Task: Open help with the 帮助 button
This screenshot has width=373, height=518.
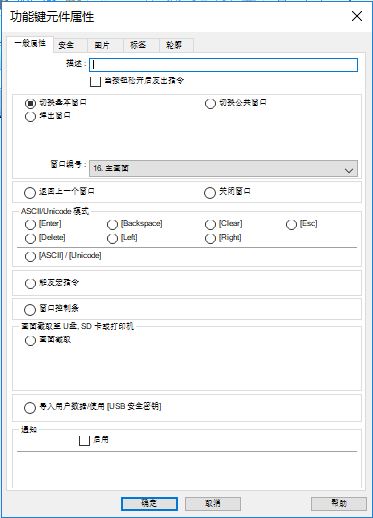Action: click(339, 504)
